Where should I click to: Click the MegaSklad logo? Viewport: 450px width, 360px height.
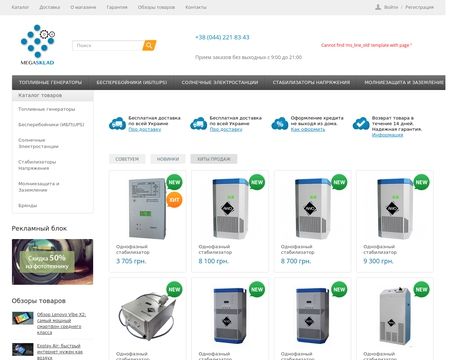(38, 45)
